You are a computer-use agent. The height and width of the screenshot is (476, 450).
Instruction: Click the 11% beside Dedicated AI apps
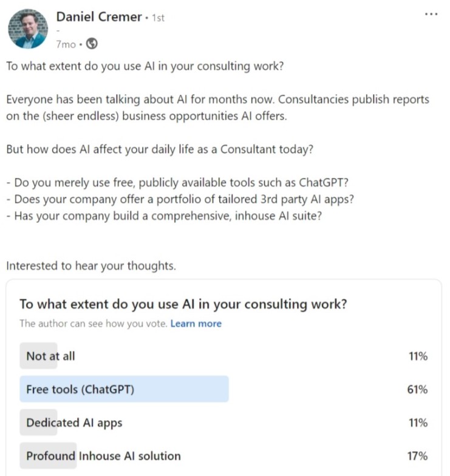(418, 423)
